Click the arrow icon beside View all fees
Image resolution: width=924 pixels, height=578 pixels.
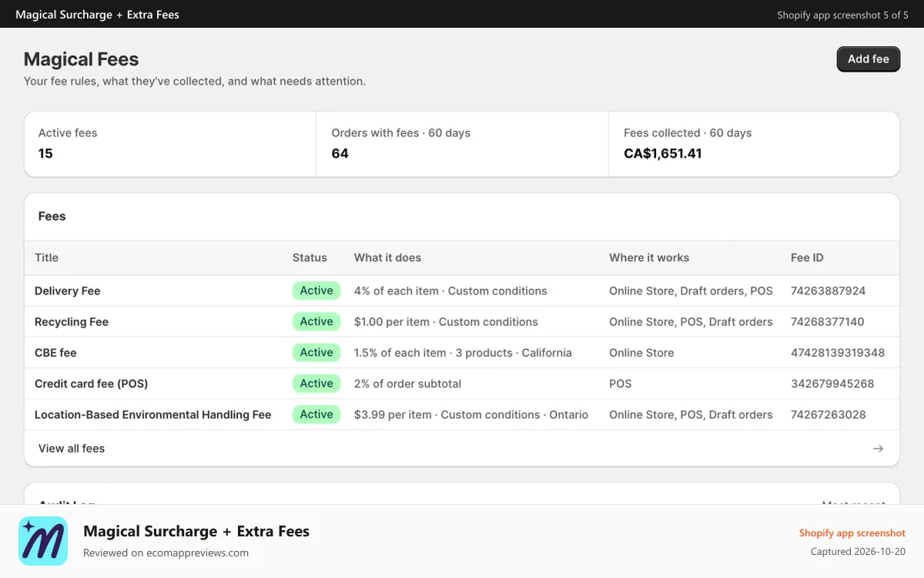pos(878,449)
